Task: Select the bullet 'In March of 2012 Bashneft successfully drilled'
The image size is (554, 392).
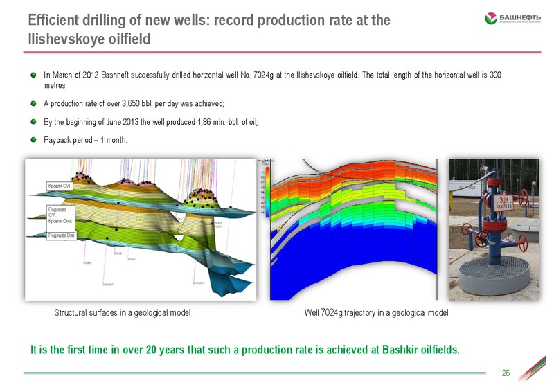Action: (x=272, y=80)
